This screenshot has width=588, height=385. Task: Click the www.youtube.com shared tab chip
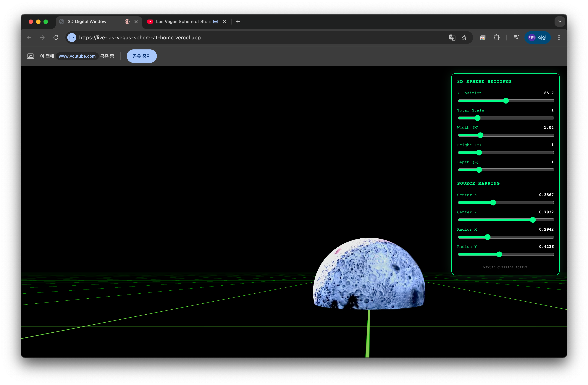coord(77,56)
